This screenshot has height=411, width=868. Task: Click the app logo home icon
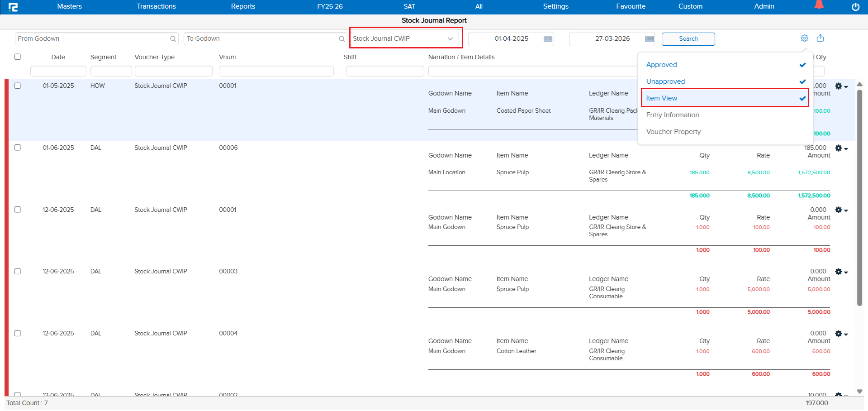click(13, 7)
